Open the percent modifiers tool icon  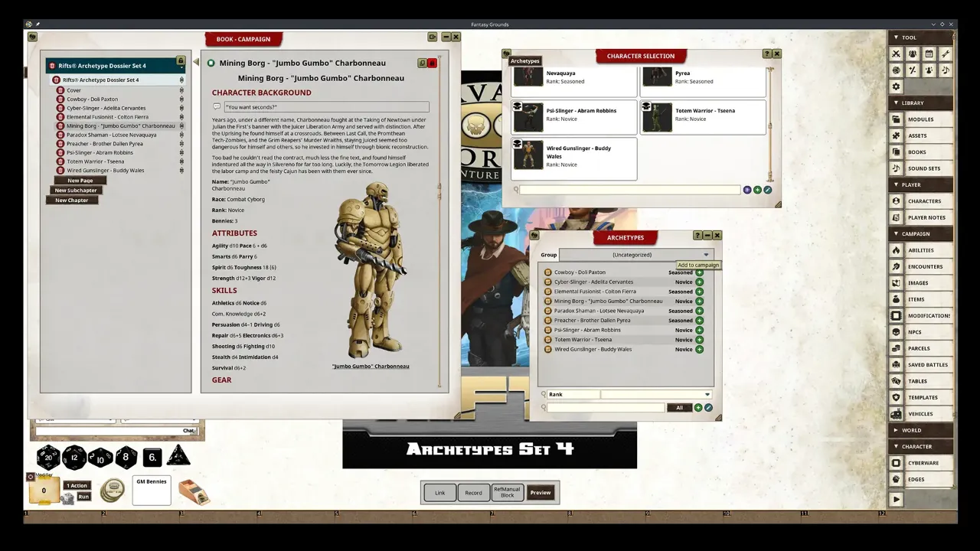tap(913, 70)
